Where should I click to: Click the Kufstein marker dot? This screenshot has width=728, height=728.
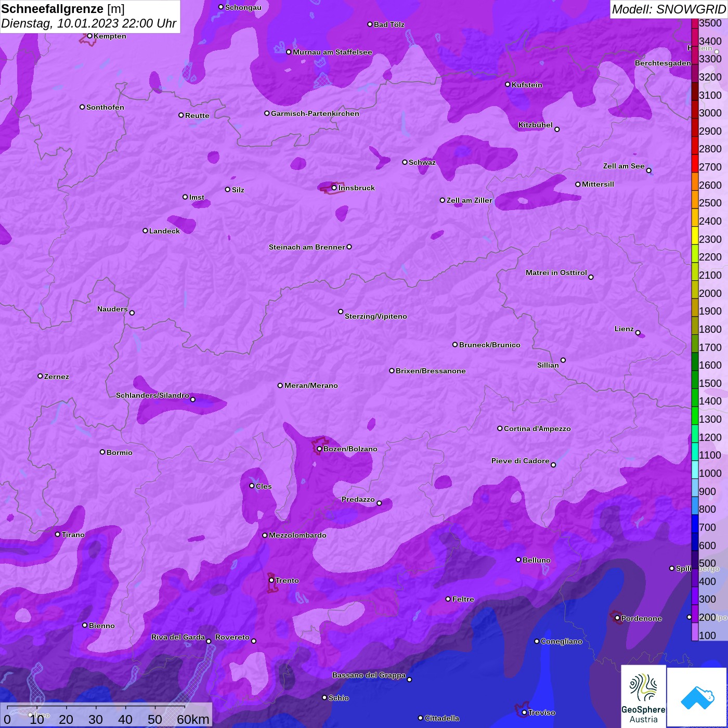tap(508, 84)
